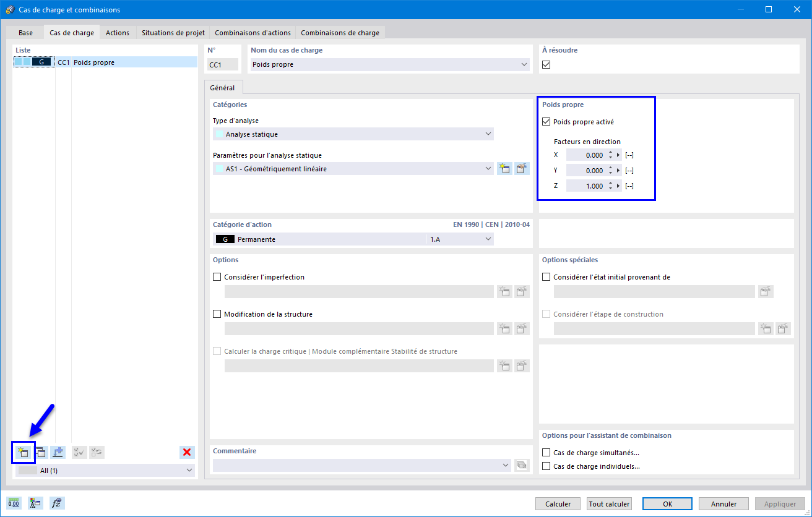Enable Considérer l'imperfection checkbox
Screen dimensions: 812x517
(217, 277)
